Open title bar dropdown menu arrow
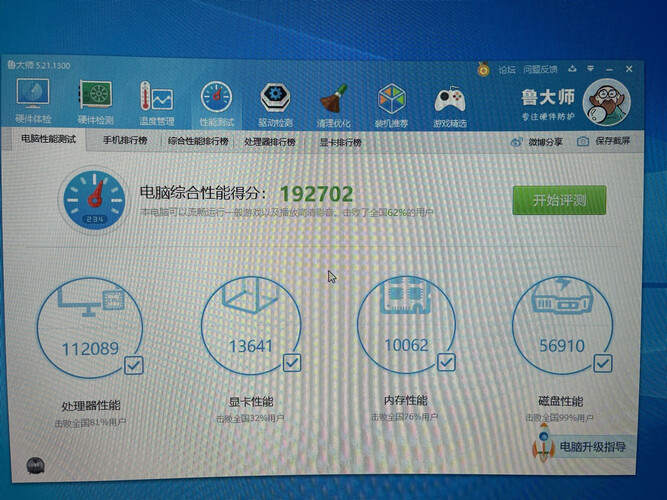Viewport: 667px width, 500px height. click(x=590, y=69)
